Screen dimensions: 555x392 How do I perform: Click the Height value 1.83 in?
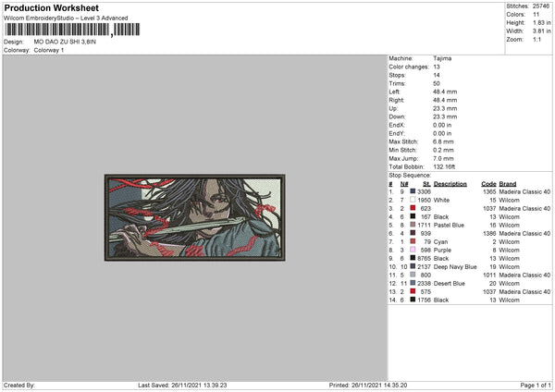541,22
